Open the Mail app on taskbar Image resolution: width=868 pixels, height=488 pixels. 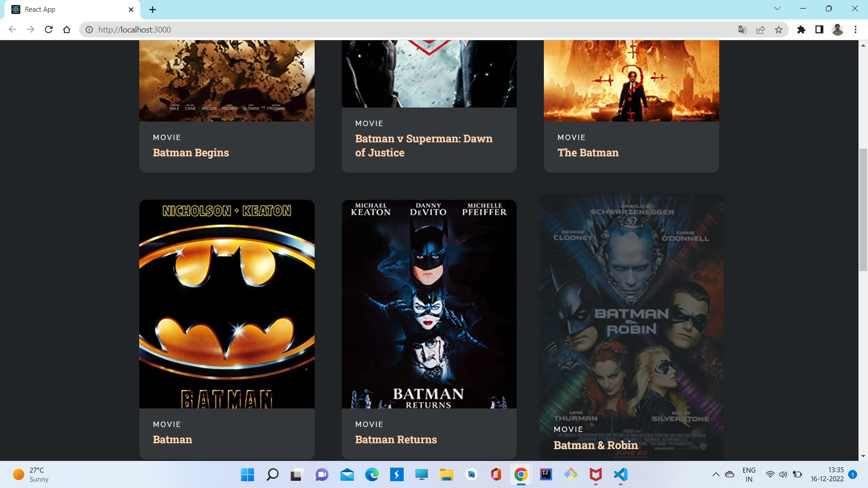pos(347,474)
